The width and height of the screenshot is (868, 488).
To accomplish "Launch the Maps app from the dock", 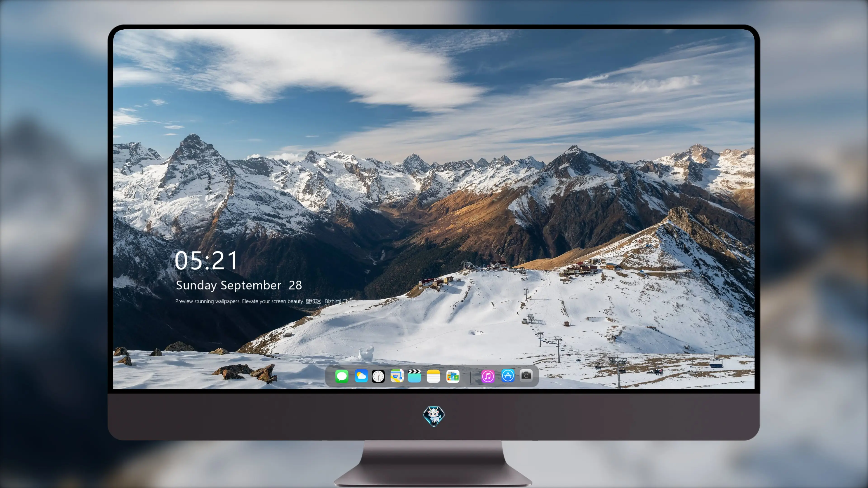I will pos(397,376).
